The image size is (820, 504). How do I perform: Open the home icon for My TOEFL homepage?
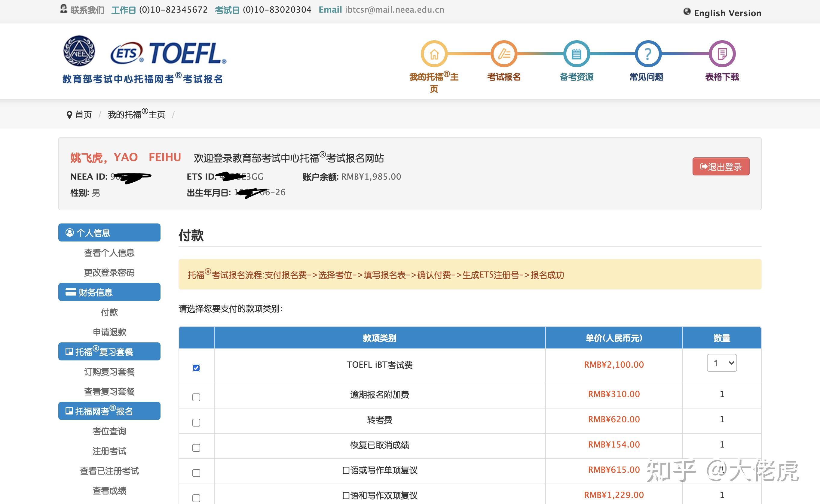tap(434, 54)
